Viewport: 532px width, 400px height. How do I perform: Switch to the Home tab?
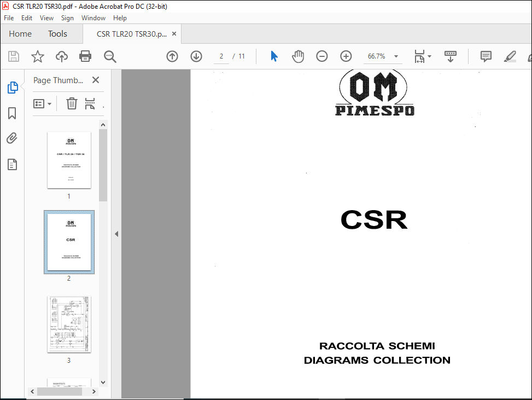[x=20, y=34]
